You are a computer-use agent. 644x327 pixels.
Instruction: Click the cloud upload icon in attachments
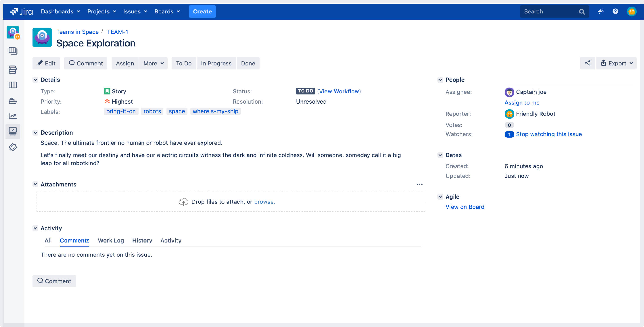coord(183,202)
